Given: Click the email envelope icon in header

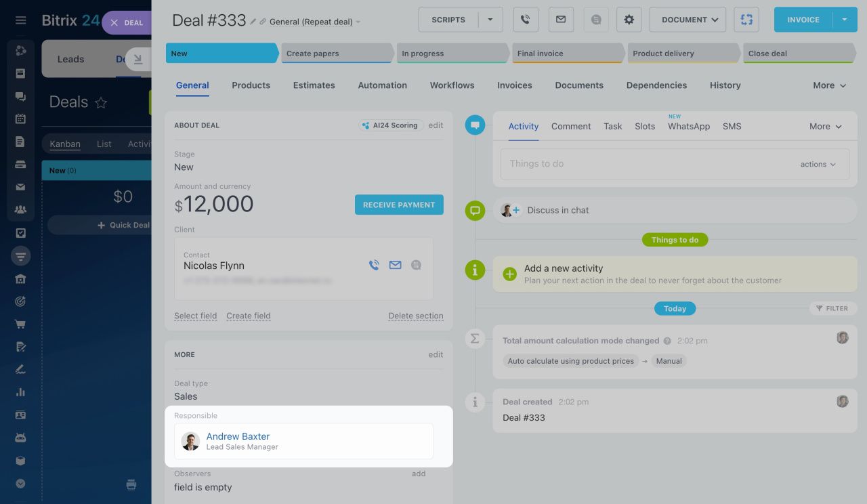Looking at the screenshot, I should click(561, 20).
